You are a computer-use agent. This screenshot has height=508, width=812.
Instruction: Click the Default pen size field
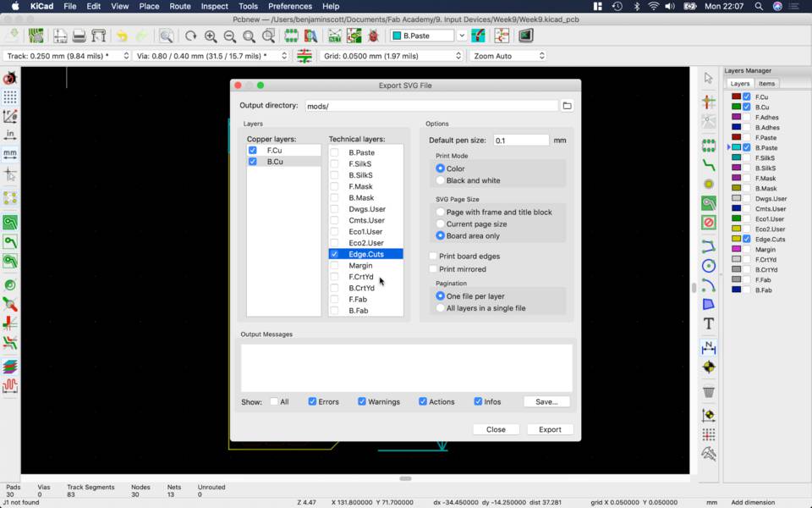click(x=520, y=140)
